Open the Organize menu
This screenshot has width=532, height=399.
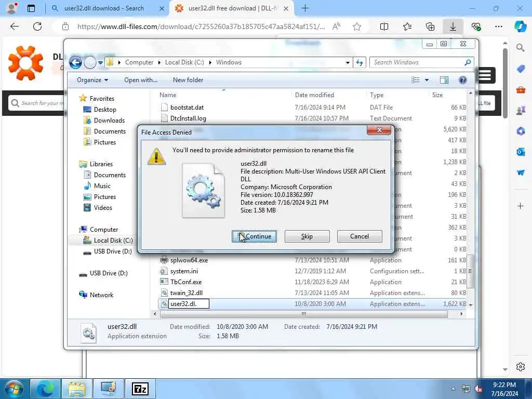92,80
